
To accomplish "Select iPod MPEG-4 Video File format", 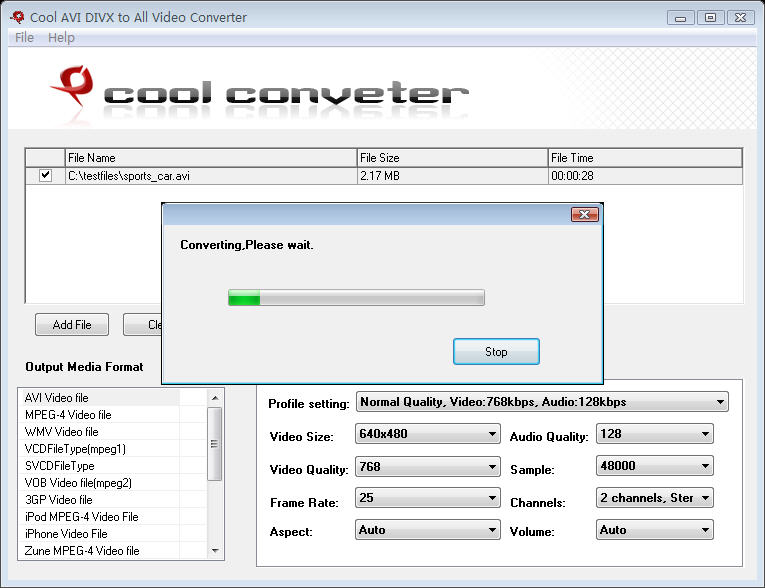I will (x=101, y=517).
